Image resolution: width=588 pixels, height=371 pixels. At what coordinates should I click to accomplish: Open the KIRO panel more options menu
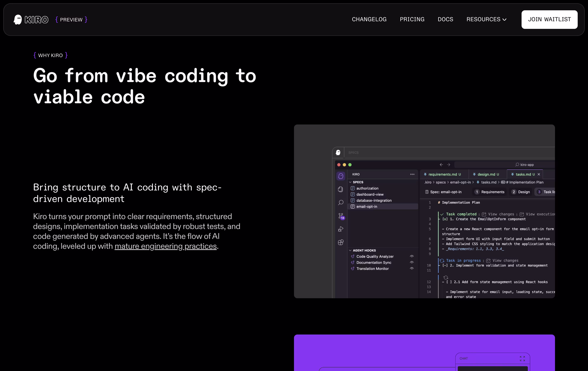[412, 174]
